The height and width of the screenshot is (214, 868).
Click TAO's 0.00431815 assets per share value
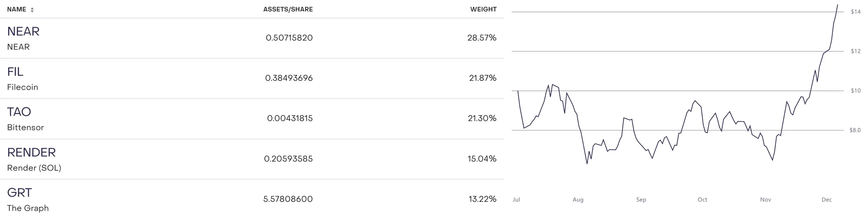coord(289,118)
